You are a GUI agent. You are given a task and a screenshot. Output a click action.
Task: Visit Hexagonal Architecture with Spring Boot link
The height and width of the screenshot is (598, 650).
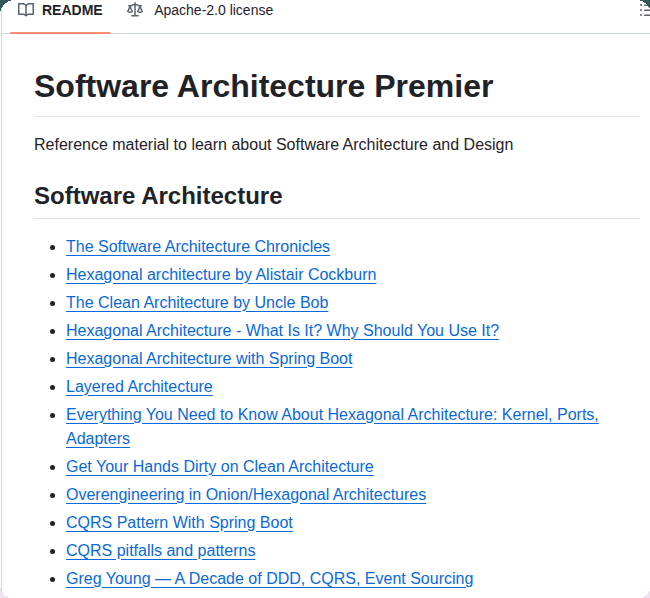pos(209,359)
